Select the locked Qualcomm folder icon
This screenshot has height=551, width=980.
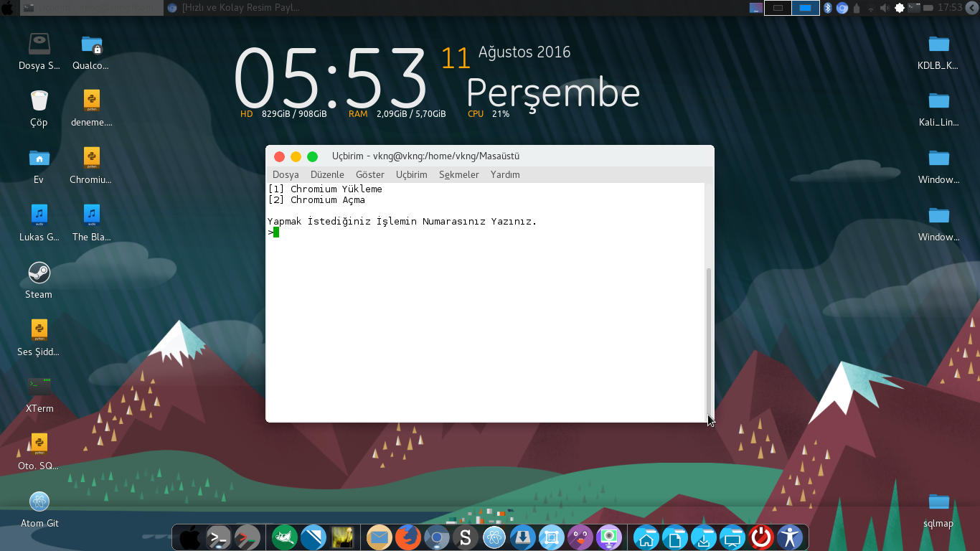pos(91,44)
